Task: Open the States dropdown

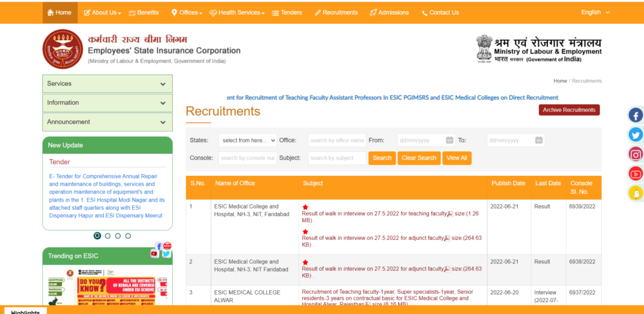Action: [248, 140]
